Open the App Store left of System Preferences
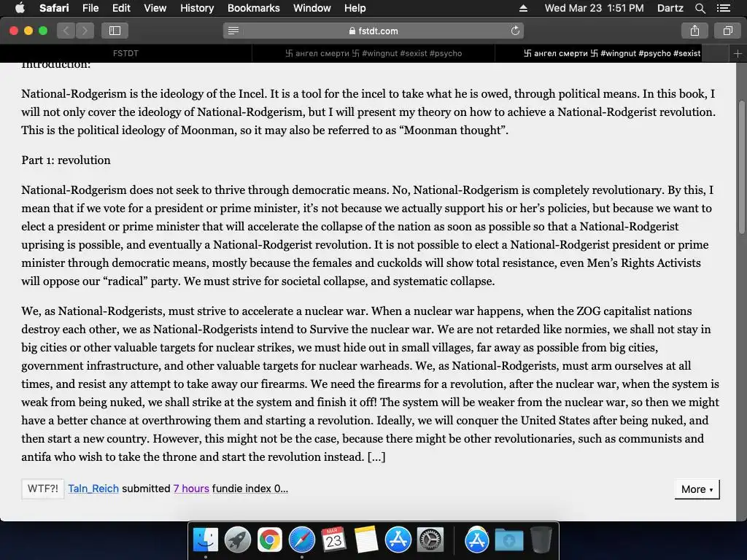The image size is (747, 560). [x=398, y=540]
